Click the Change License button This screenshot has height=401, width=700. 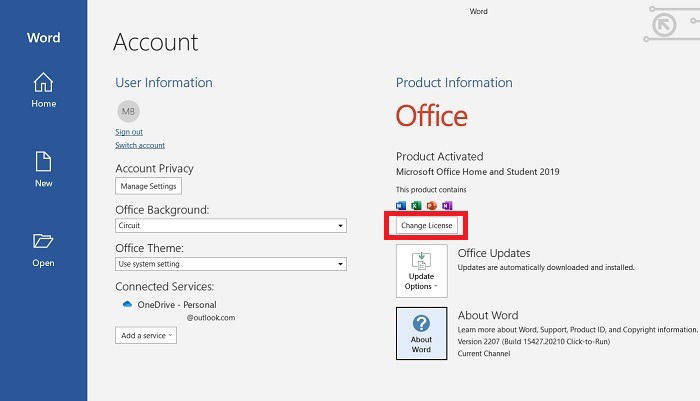(426, 226)
